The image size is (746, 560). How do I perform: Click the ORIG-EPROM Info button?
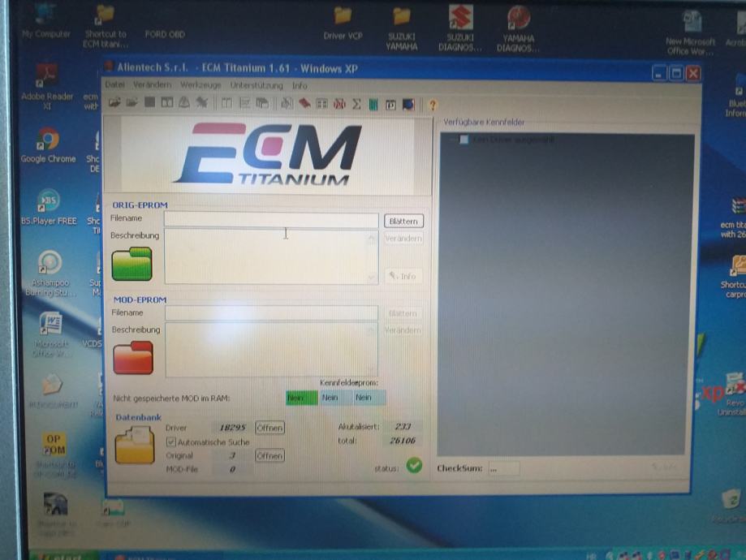pos(403,276)
